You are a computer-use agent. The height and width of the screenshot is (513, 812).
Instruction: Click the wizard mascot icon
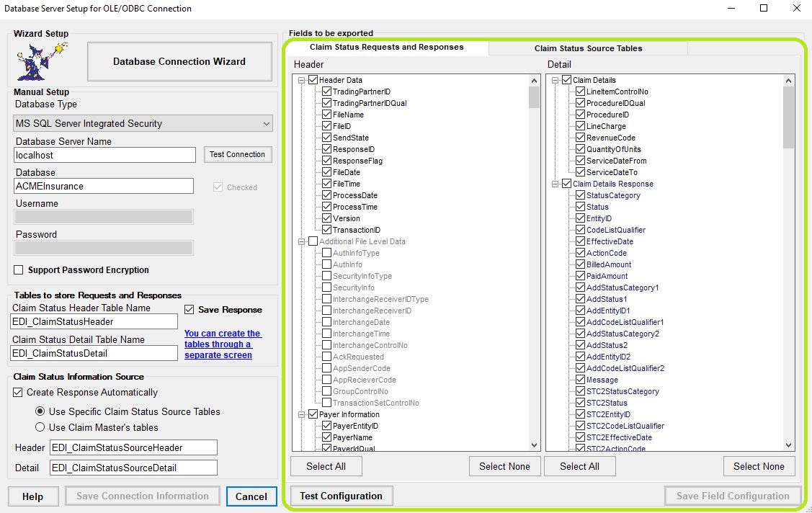tap(42, 61)
